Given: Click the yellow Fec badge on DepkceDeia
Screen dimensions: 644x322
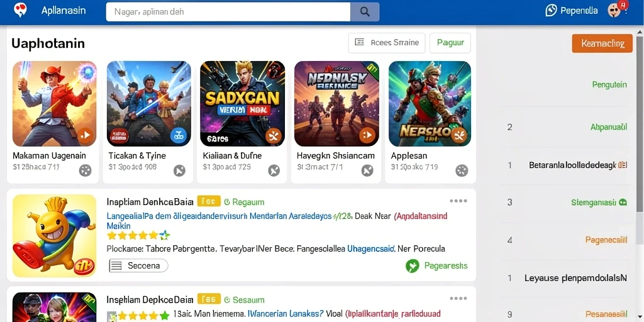Looking at the screenshot, I should pos(209,299).
